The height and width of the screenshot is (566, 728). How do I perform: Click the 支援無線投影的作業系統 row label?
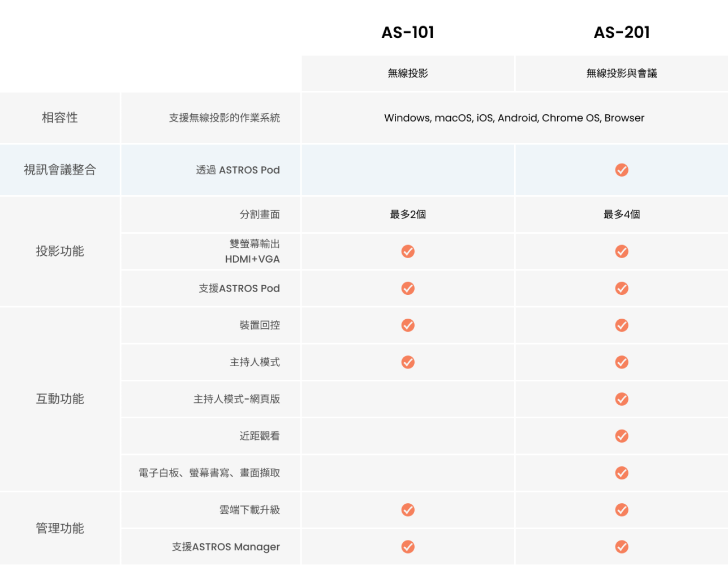225,118
